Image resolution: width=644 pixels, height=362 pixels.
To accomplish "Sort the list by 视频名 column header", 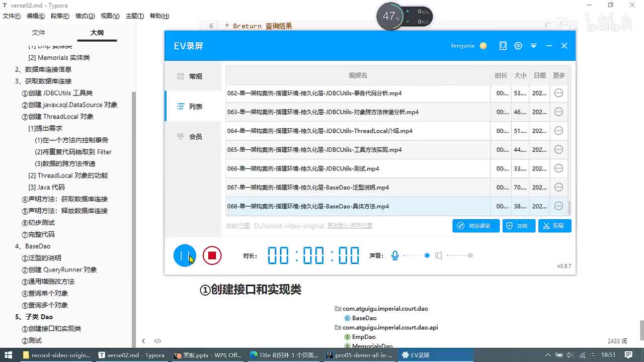I will click(x=358, y=75).
